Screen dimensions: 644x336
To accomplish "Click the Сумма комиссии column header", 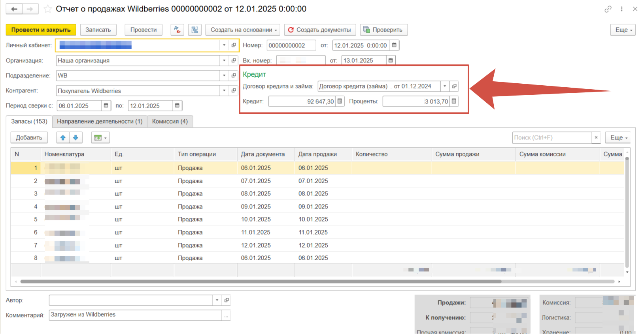I will (557, 154).
